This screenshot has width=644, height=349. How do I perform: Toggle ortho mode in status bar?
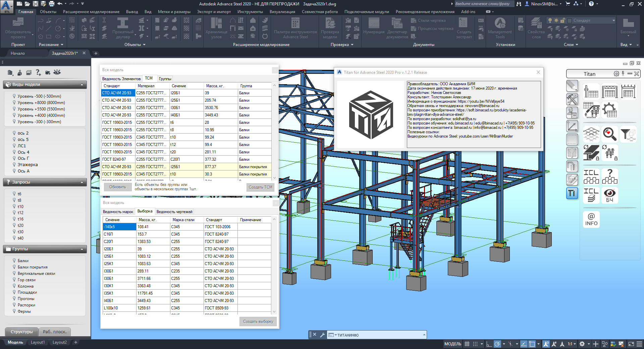click(x=489, y=344)
